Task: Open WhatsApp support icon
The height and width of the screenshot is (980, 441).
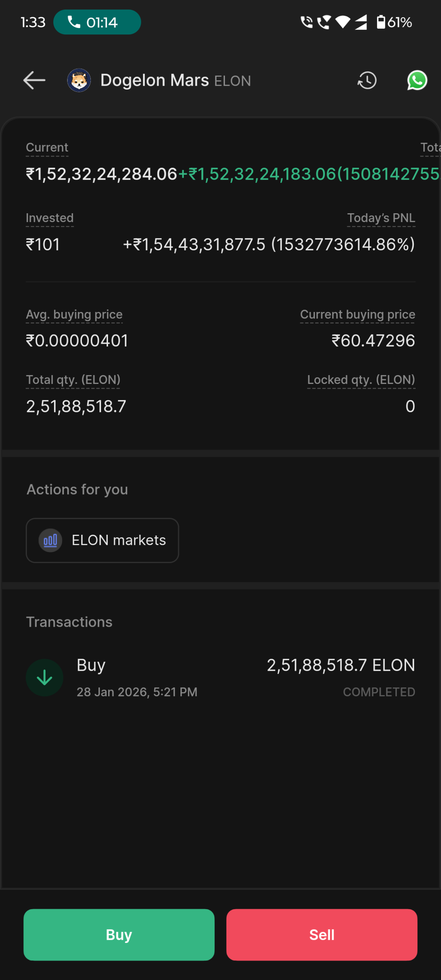Action: point(417,80)
